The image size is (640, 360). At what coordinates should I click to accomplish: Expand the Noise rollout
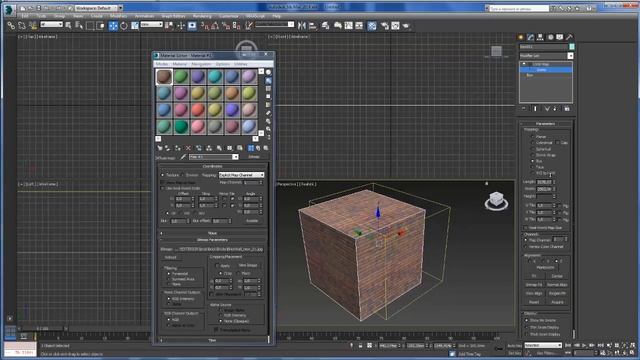point(212,233)
